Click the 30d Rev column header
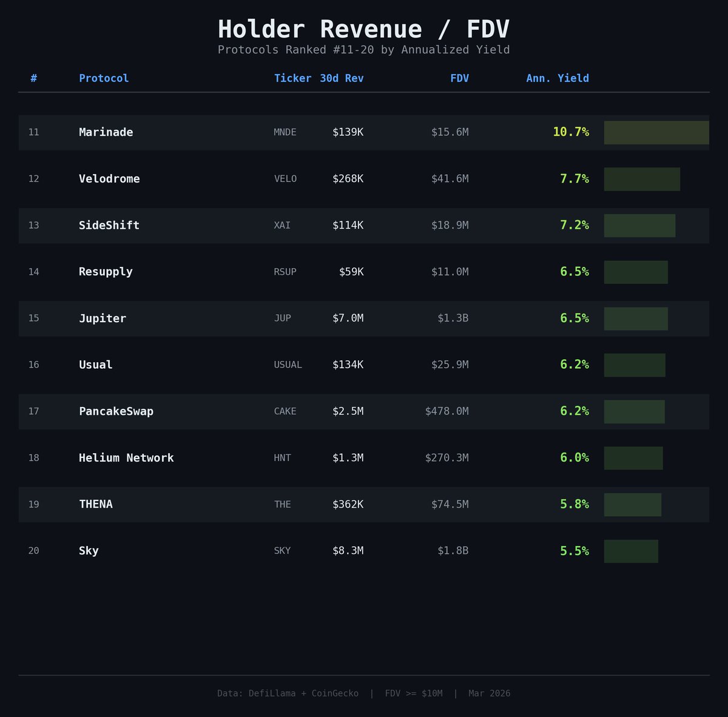728x717 pixels. click(342, 78)
